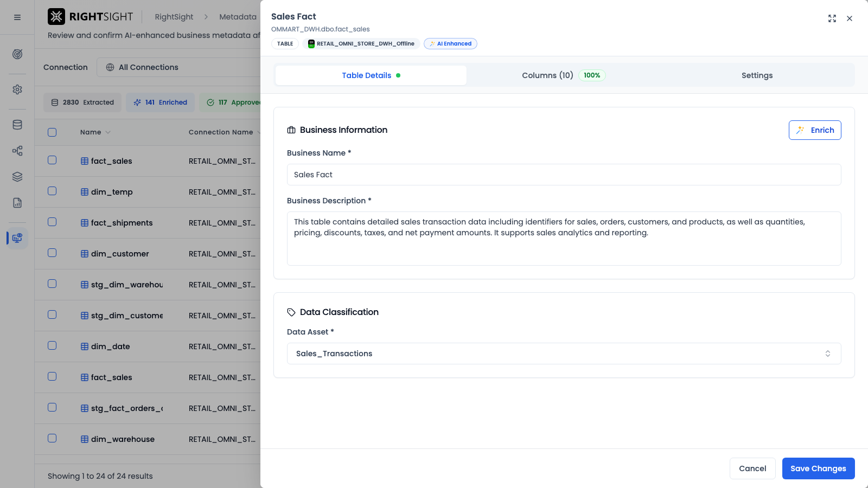The height and width of the screenshot is (488, 868).
Task: Click the Enrich button
Action: [815, 130]
